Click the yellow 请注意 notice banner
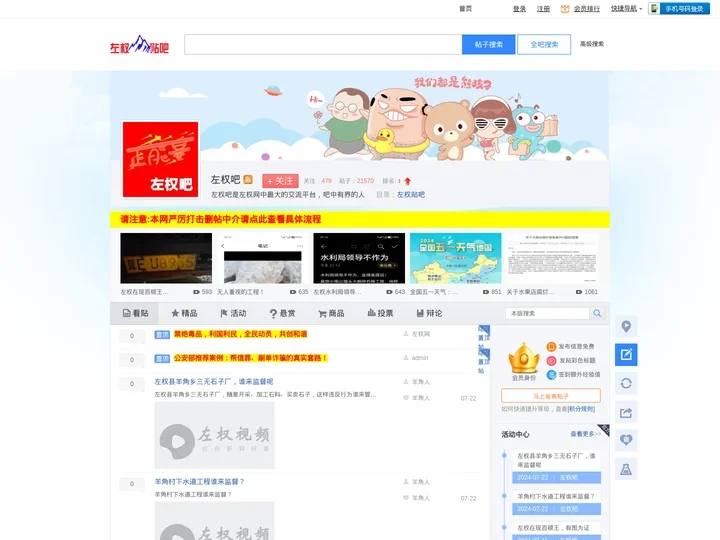Viewport: 720px width, 540px height. click(x=360, y=219)
